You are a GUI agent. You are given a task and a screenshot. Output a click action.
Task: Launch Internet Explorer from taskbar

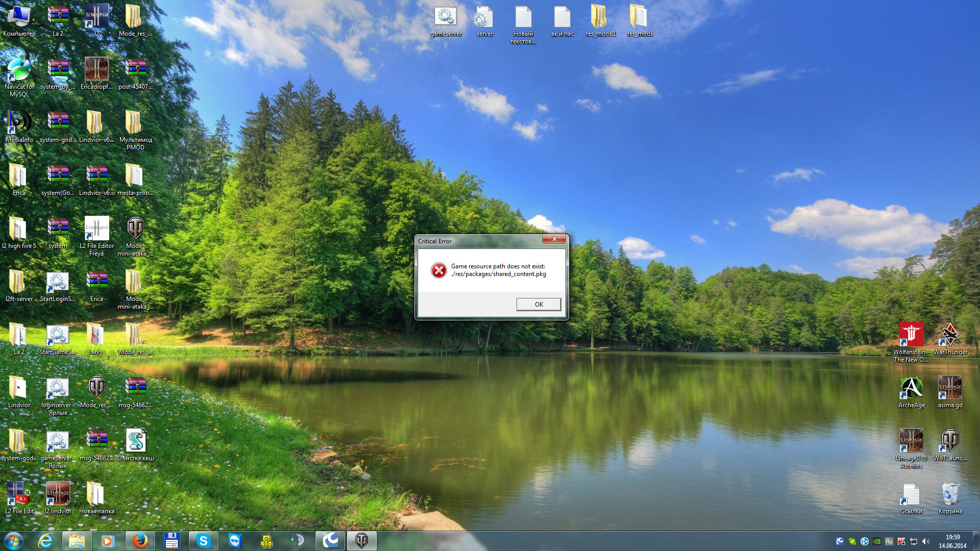(x=45, y=541)
